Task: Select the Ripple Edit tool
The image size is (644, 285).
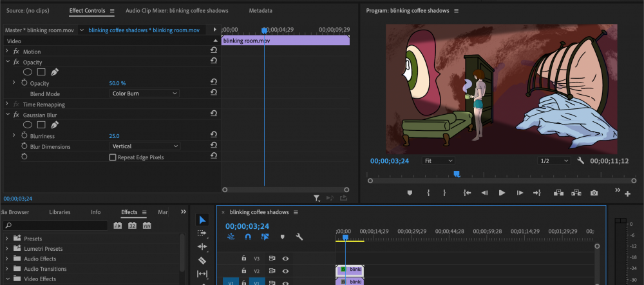Action: point(202,247)
